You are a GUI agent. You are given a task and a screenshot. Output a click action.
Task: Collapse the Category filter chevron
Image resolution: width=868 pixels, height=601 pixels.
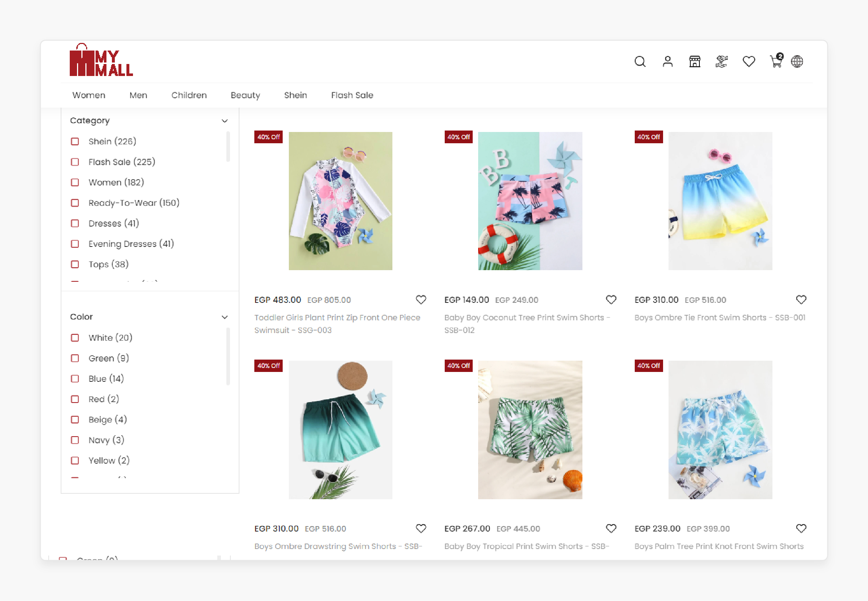point(225,121)
